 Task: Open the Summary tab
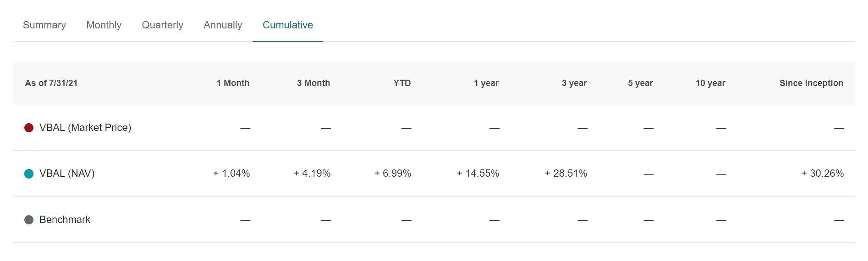click(x=44, y=25)
